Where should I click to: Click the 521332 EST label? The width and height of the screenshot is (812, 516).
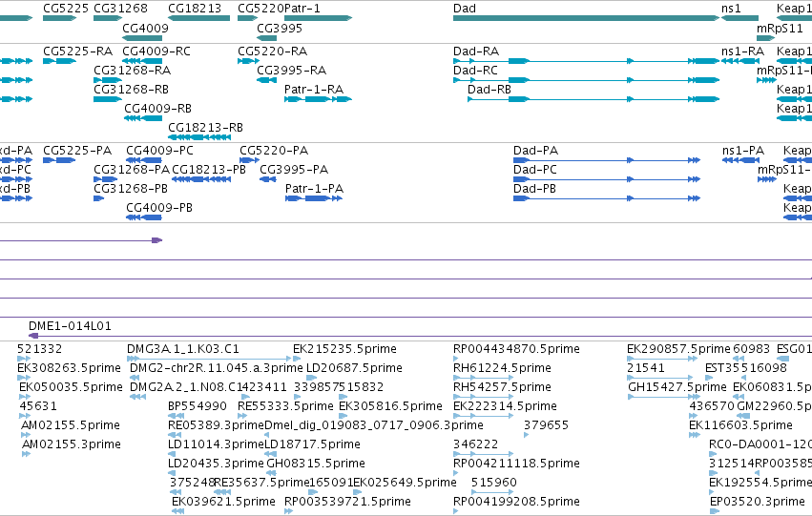[39, 349]
